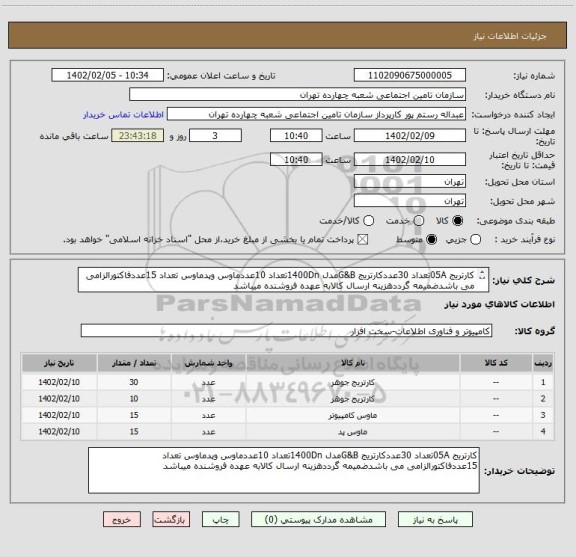This screenshot has width=576, height=557.
Task: Select the کالا/خدمت radio button
Action: (368, 221)
